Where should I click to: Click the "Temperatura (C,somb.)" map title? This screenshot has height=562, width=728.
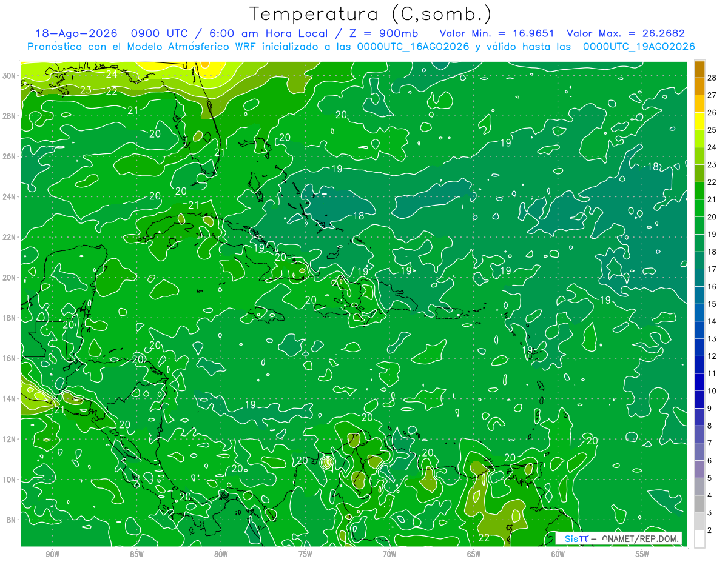click(370, 13)
